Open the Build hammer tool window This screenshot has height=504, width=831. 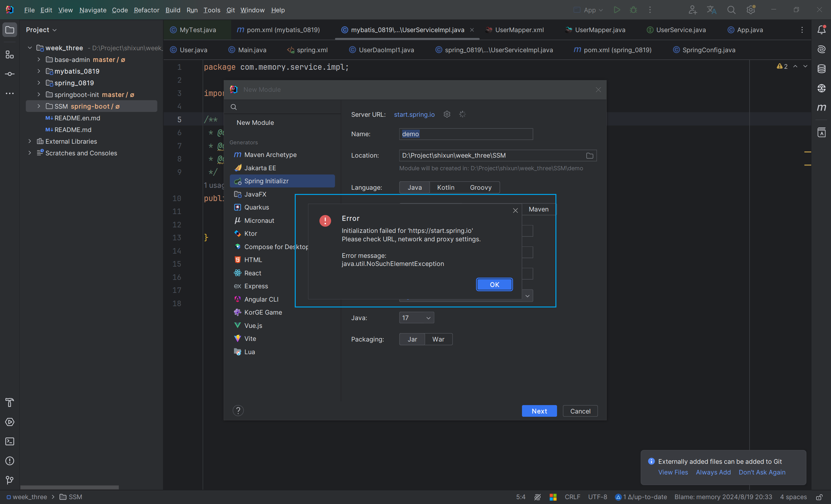point(10,402)
